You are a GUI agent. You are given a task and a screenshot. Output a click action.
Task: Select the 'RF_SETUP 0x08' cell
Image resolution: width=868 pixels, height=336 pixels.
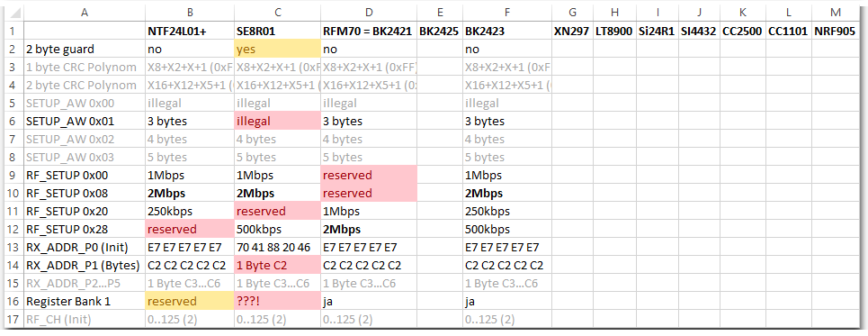[x=85, y=193]
